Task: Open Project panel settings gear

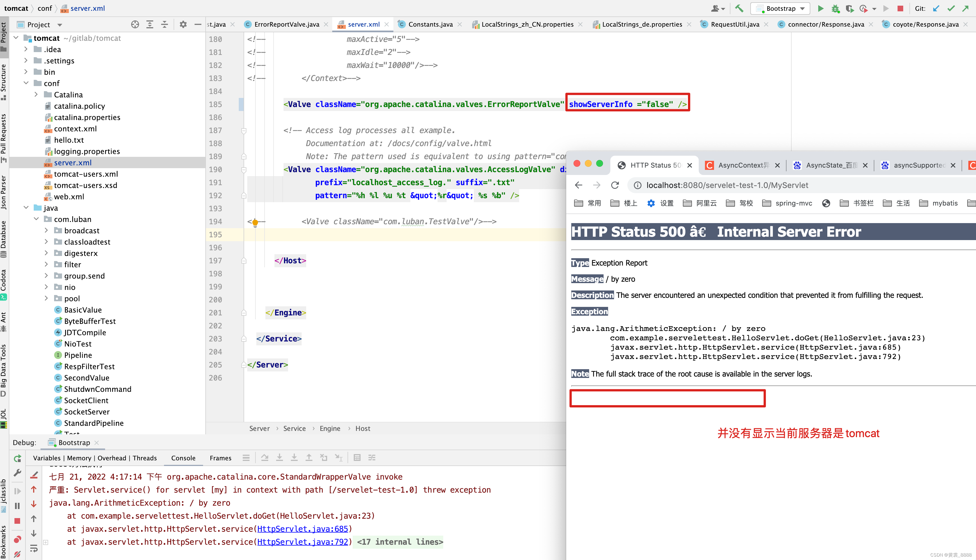Action: 183,25
